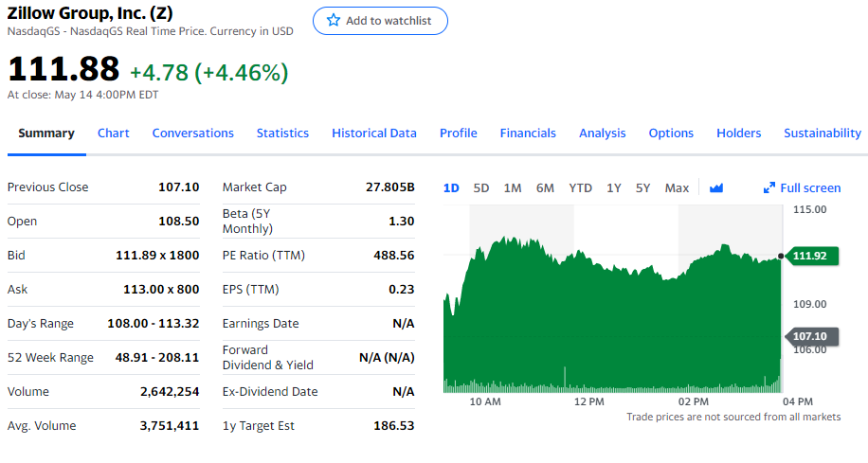This screenshot has height=463, width=868.
Task: Show the Max chart range
Action: pyautogui.click(x=677, y=188)
